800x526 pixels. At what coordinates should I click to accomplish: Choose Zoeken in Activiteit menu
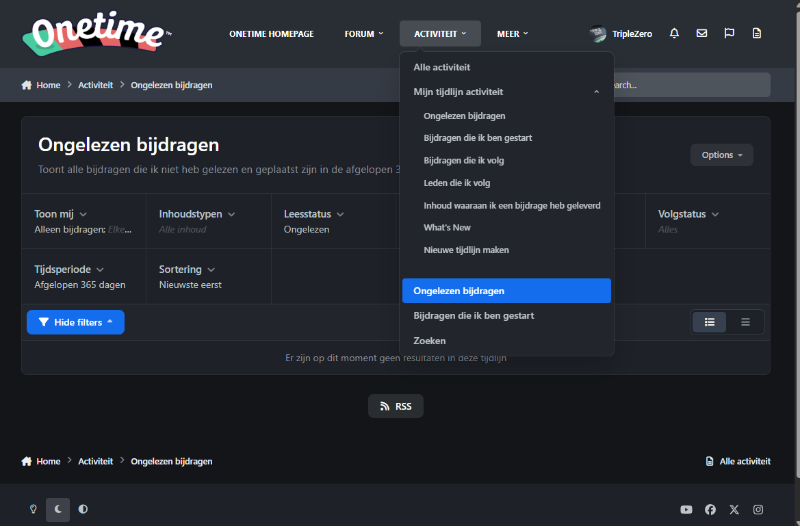430,341
